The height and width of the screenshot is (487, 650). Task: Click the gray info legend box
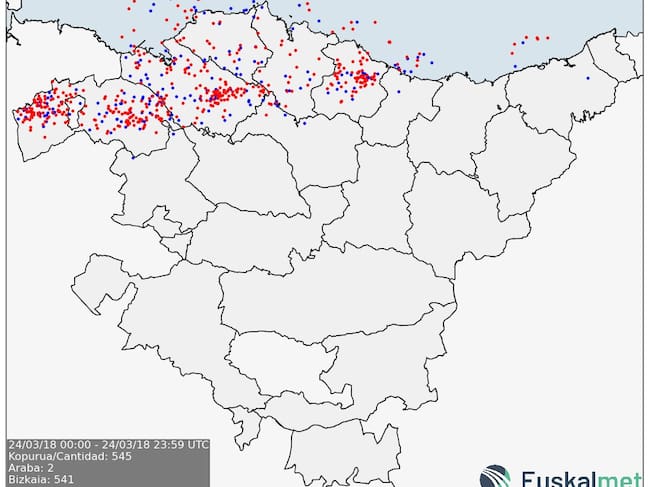108,462
